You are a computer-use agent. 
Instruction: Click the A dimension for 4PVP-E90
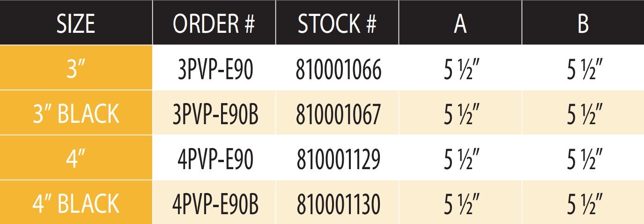461,159
